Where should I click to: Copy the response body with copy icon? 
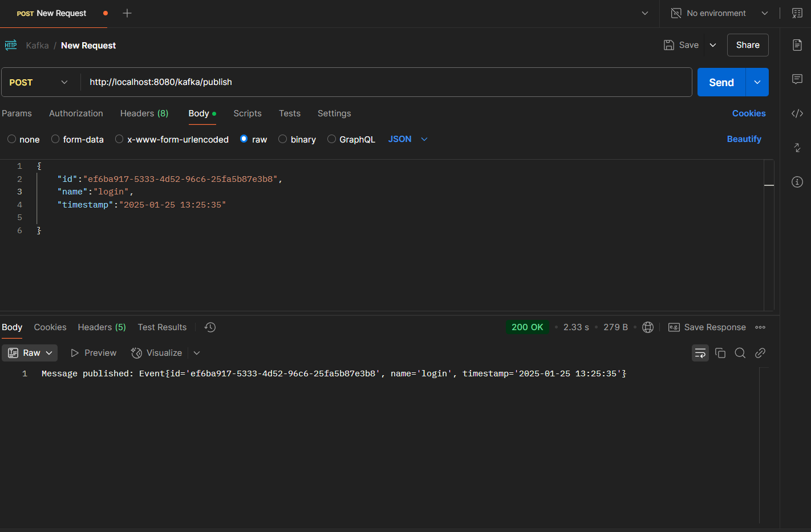720,353
